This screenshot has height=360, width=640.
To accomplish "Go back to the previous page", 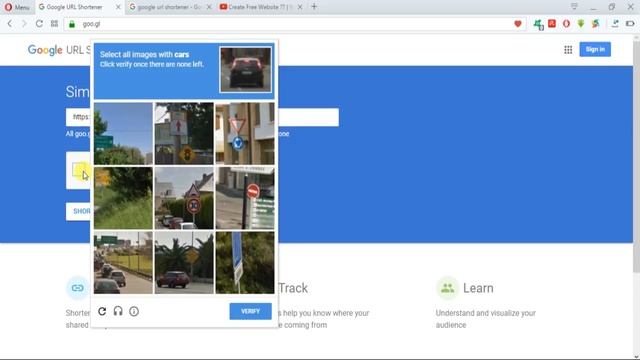I will point(10,24).
